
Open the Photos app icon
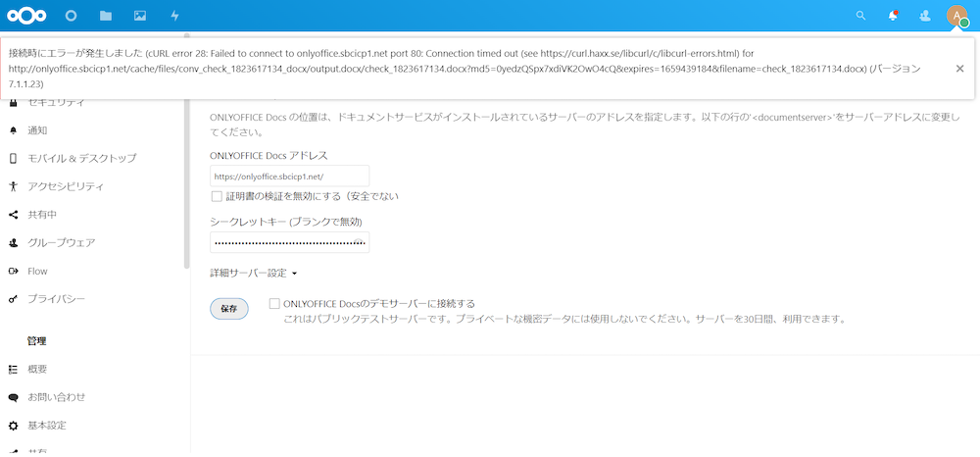click(140, 16)
